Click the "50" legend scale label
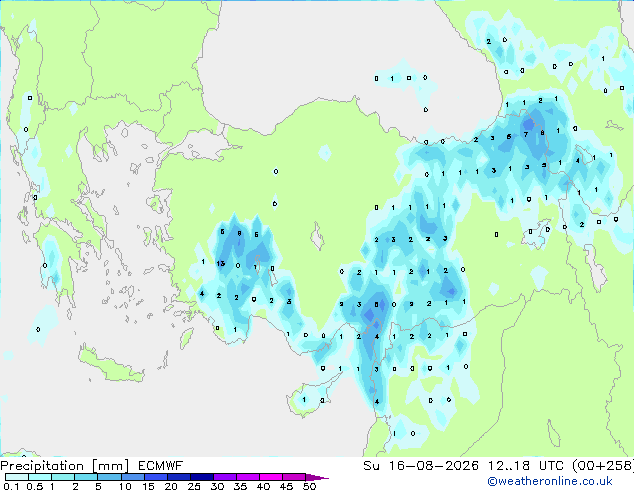 [309, 486]
